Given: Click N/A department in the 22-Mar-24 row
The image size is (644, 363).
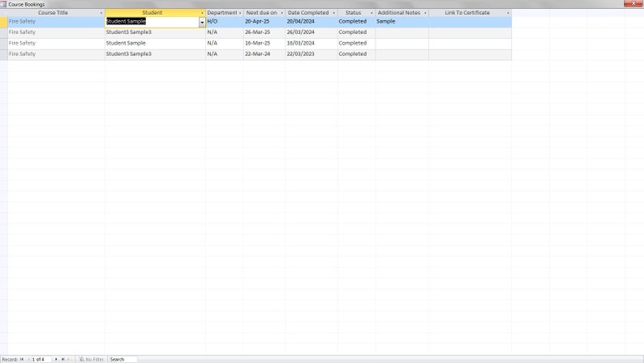Looking at the screenshot, I should [x=224, y=54].
